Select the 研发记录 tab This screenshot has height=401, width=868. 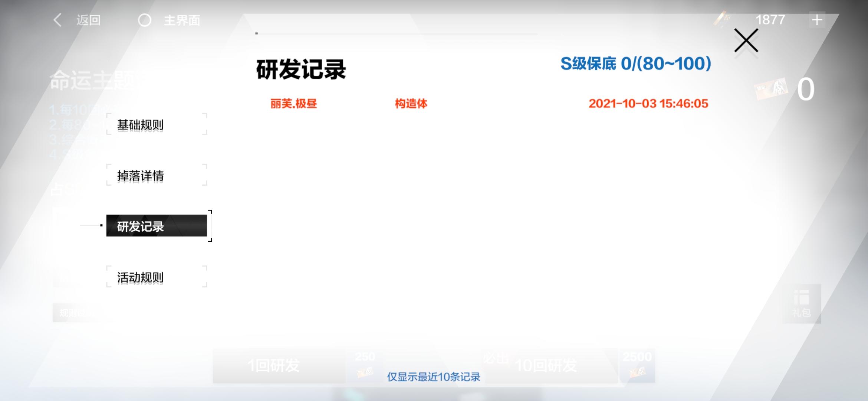pyautogui.click(x=156, y=226)
